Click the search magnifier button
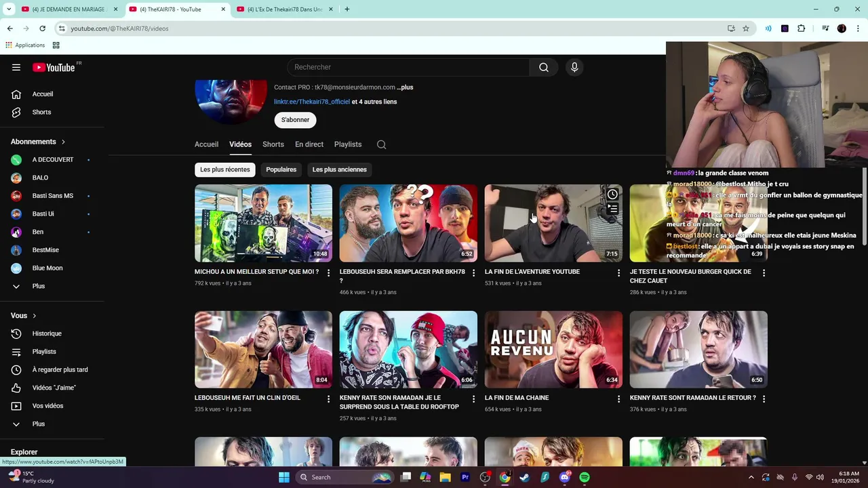Image resolution: width=868 pixels, height=488 pixels. (544, 67)
